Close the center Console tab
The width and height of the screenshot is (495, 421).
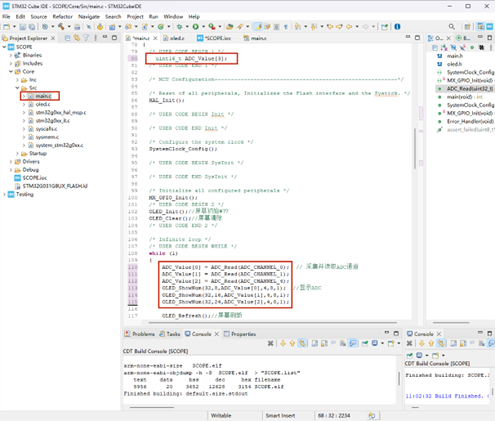pyautogui.click(x=217, y=334)
